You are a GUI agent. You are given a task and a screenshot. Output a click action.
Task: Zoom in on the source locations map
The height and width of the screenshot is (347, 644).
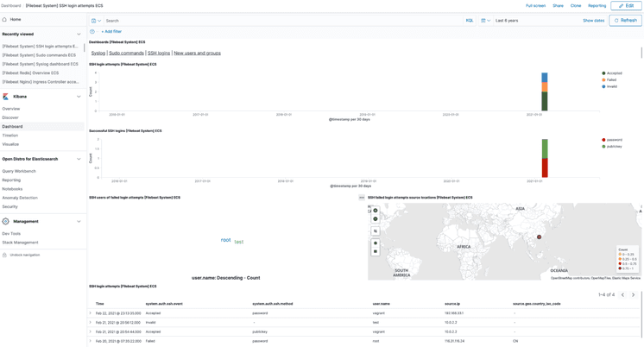click(x=376, y=211)
